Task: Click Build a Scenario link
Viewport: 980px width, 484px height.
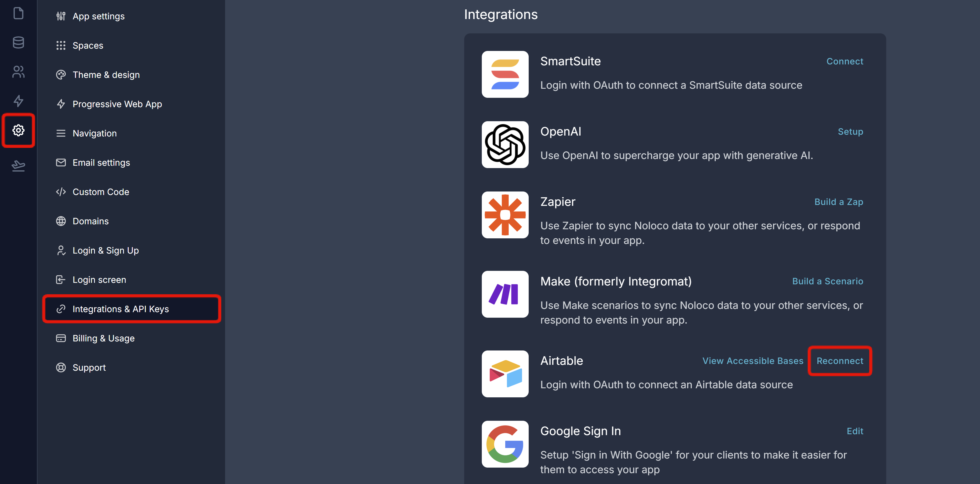Action: (827, 281)
